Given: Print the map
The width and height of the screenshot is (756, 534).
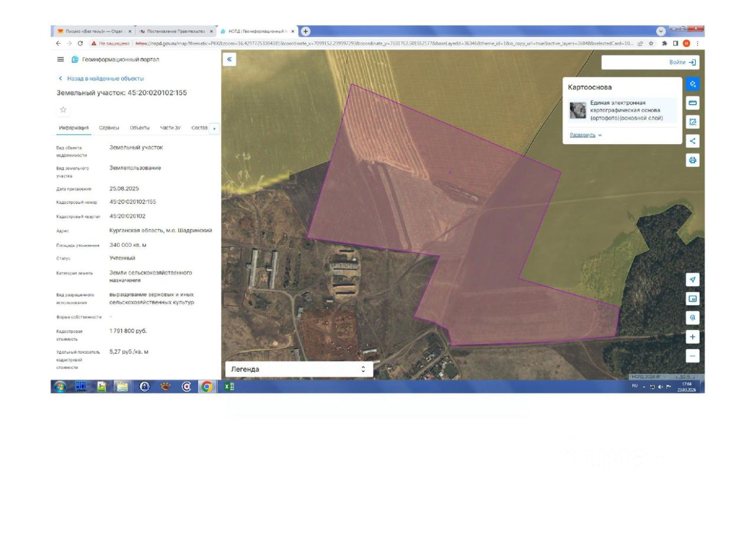Looking at the screenshot, I should click(x=693, y=160).
